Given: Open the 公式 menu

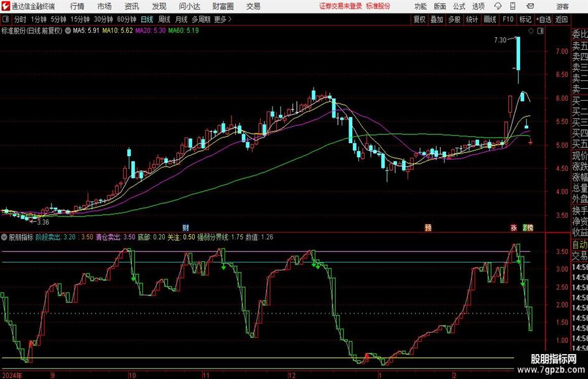Looking at the screenshot, I should pyautogui.click(x=459, y=6).
